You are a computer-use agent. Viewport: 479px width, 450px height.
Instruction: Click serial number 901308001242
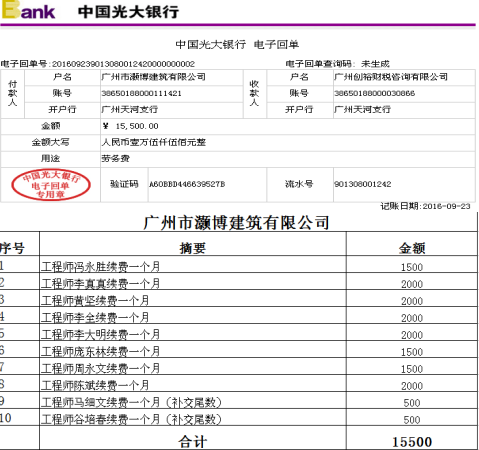tap(363, 184)
